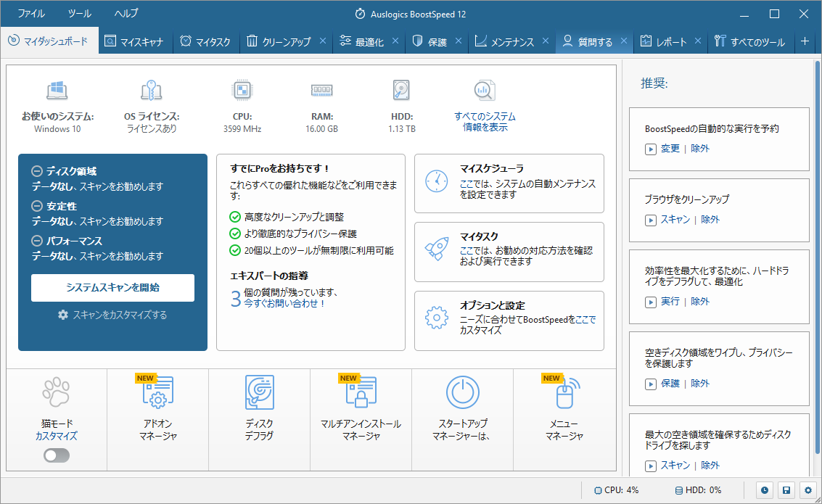Viewport: 822px width, 504px height.
Task: Toggle the Cat Mode switch
Action: click(x=57, y=455)
